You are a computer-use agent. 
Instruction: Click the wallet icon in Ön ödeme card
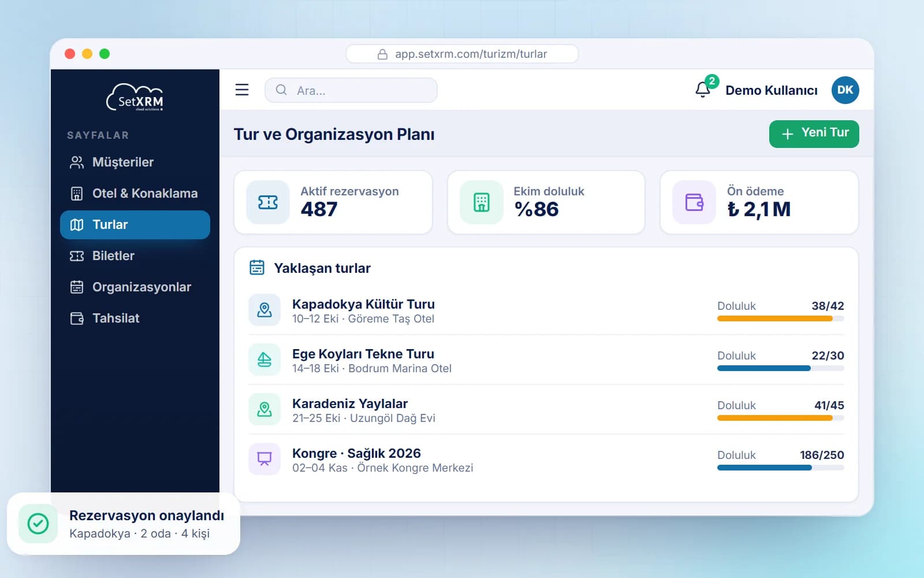pos(694,202)
